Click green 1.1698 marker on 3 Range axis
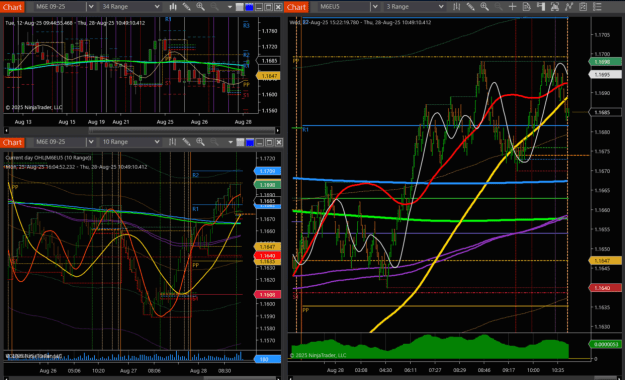Viewport: 625px width, 380px height. point(605,62)
